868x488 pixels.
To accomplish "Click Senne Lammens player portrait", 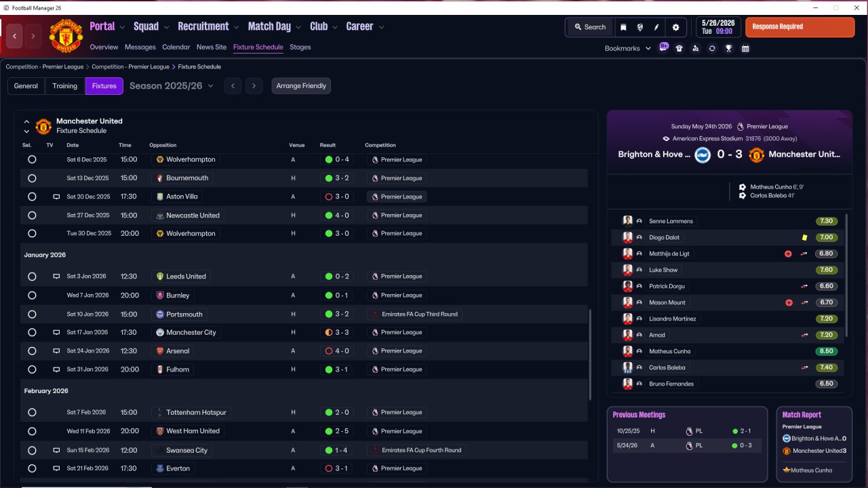I will 628,221.
